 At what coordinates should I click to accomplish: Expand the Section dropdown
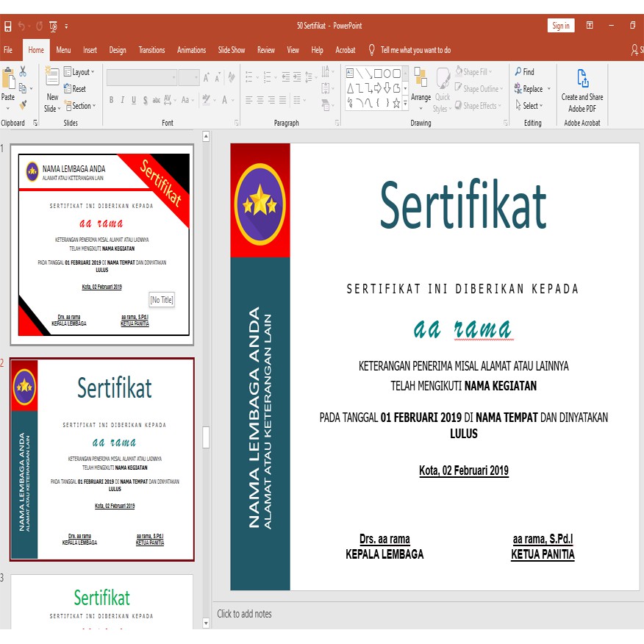coord(80,106)
